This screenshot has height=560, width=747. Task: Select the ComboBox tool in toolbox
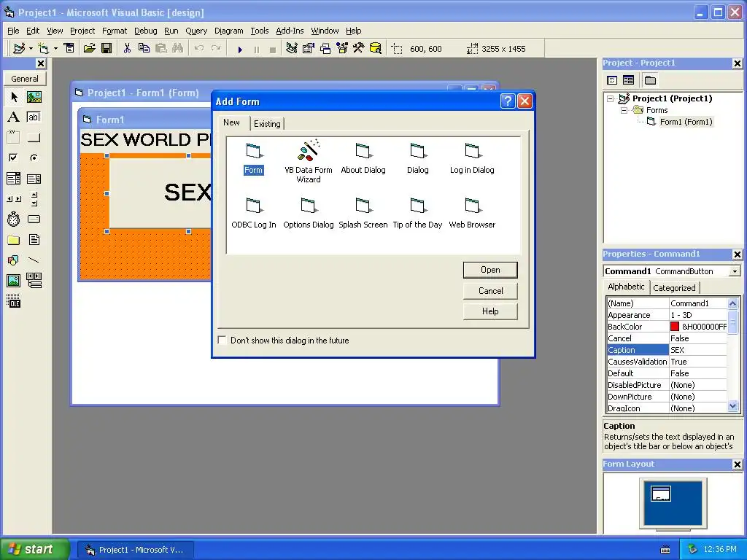tap(14, 179)
